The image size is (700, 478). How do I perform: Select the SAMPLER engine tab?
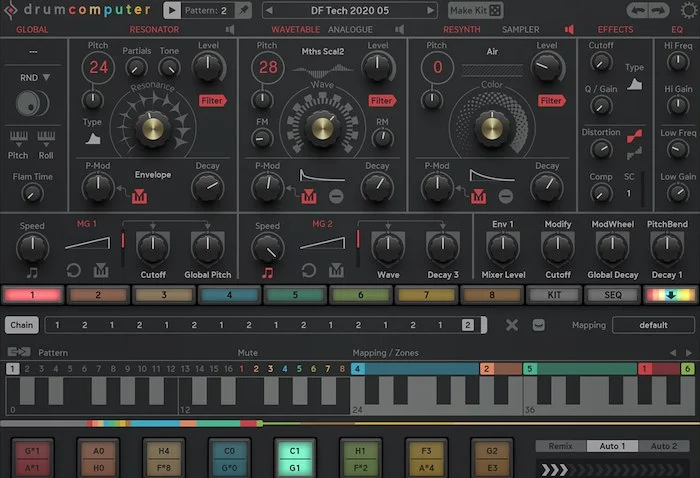(521, 29)
